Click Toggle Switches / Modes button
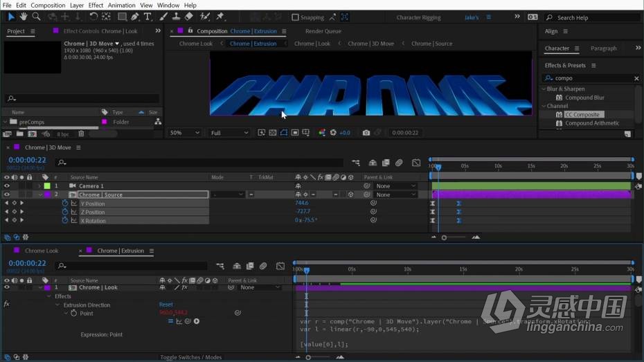The width and height of the screenshot is (644, 362). pos(190,357)
